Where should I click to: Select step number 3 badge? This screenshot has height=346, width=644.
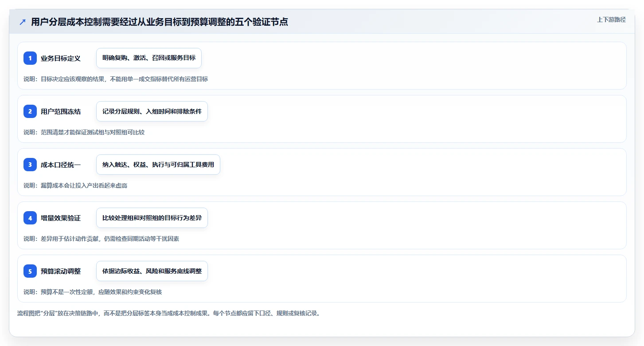tap(30, 165)
